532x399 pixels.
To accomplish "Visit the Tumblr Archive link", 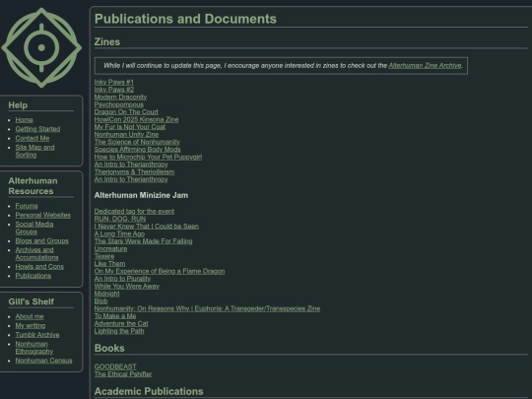I will 37,335.
